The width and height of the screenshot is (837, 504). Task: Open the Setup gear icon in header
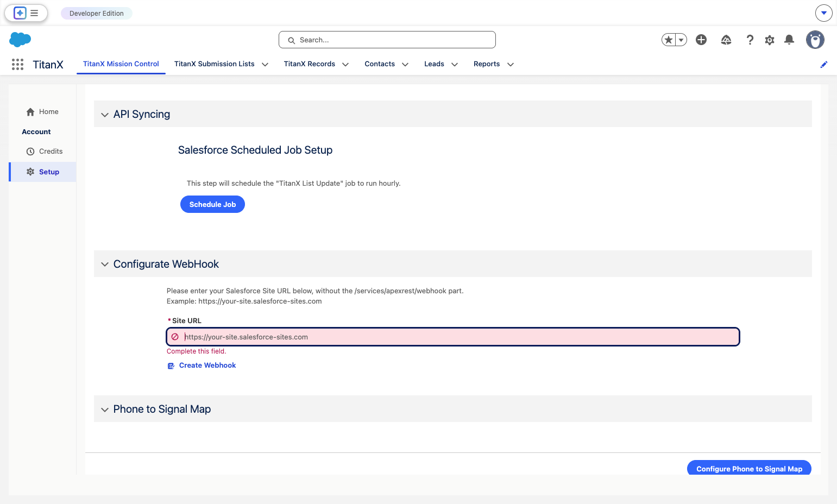[x=770, y=40]
